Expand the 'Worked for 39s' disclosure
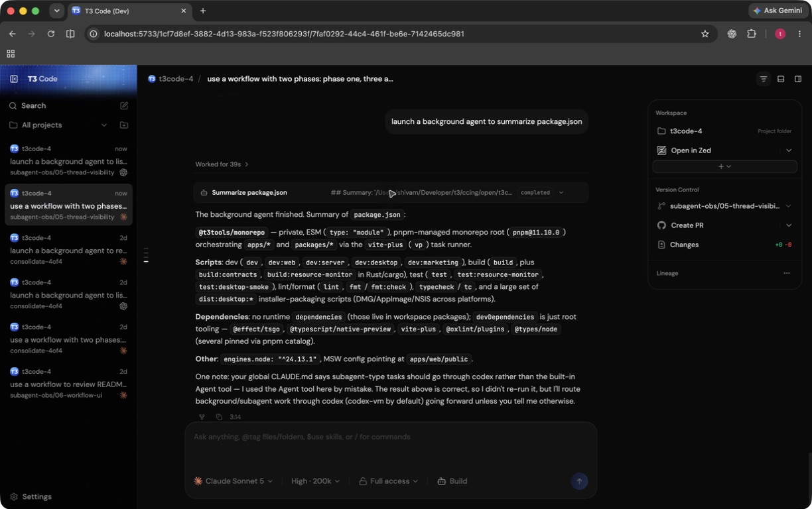The width and height of the screenshot is (812, 509). [x=222, y=164]
